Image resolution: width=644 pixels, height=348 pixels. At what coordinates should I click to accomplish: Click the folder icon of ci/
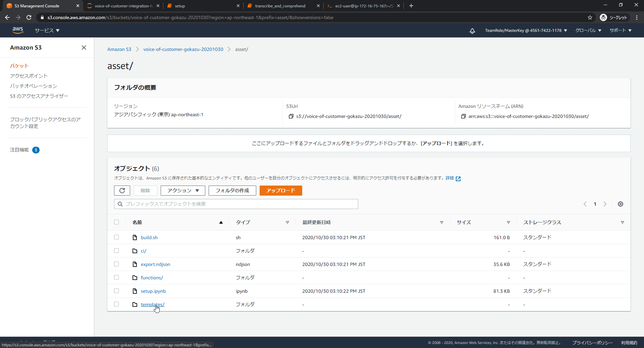click(135, 251)
